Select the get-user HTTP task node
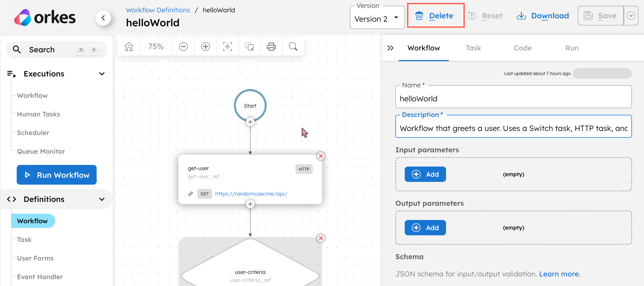 click(250, 179)
